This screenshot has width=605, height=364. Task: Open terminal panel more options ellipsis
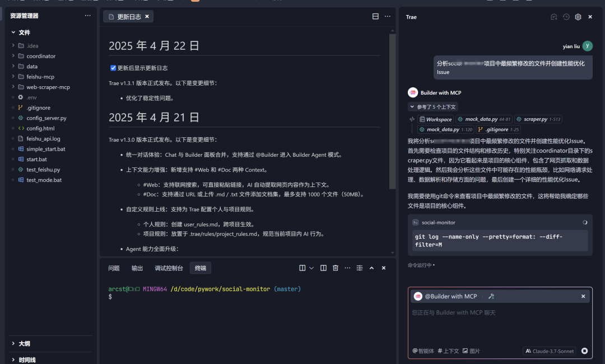(x=347, y=268)
